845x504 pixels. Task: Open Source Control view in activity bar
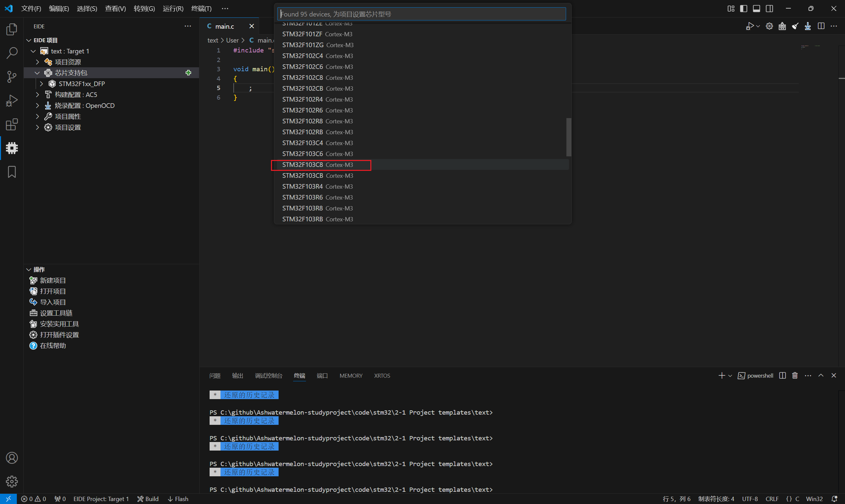tap(12, 77)
